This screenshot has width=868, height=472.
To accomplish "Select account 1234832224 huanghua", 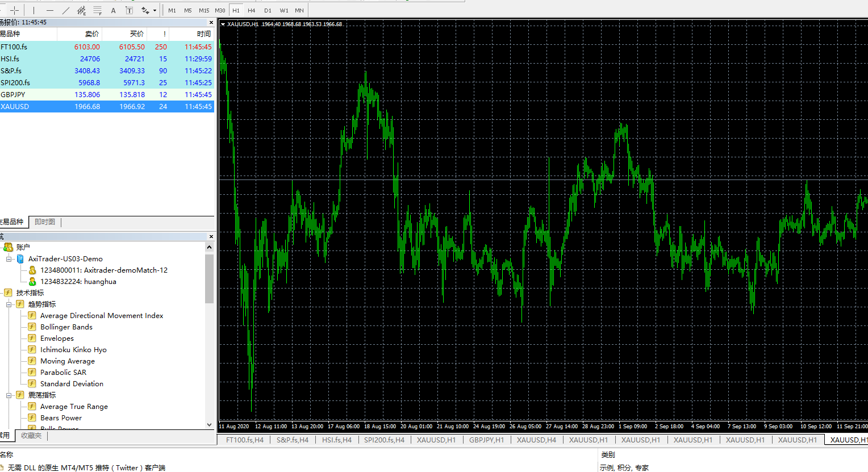I will 78,282.
